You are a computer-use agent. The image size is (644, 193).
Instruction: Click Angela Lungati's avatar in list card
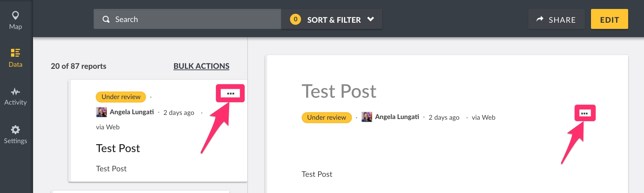101,112
